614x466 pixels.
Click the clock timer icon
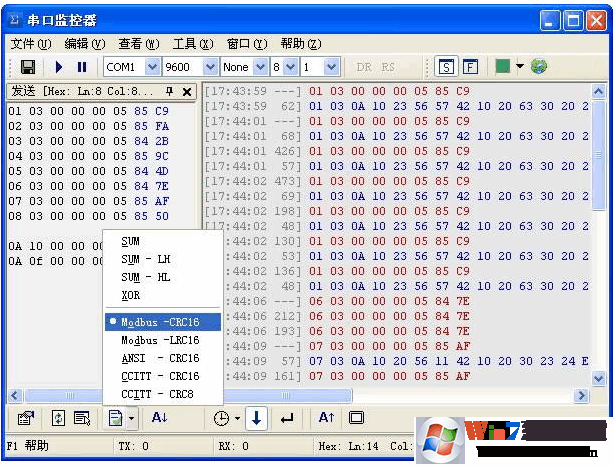[x=221, y=418]
